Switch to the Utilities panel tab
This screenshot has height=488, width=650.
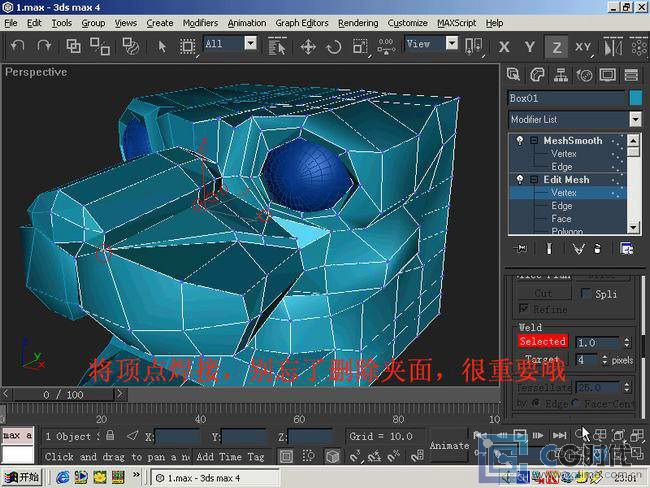631,75
